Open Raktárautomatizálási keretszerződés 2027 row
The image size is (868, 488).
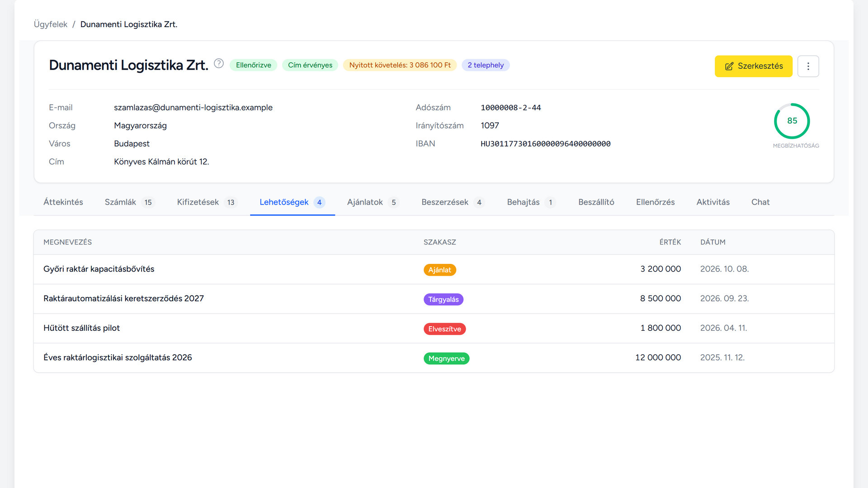pos(434,299)
